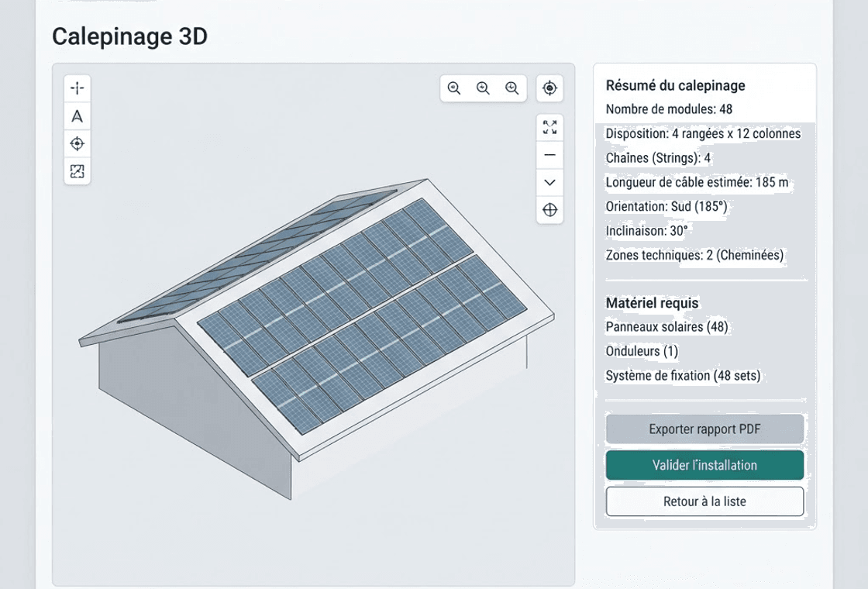868x589 pixels.
Task: Click the north arrow 'A' tool
Action: coord(77,116)
